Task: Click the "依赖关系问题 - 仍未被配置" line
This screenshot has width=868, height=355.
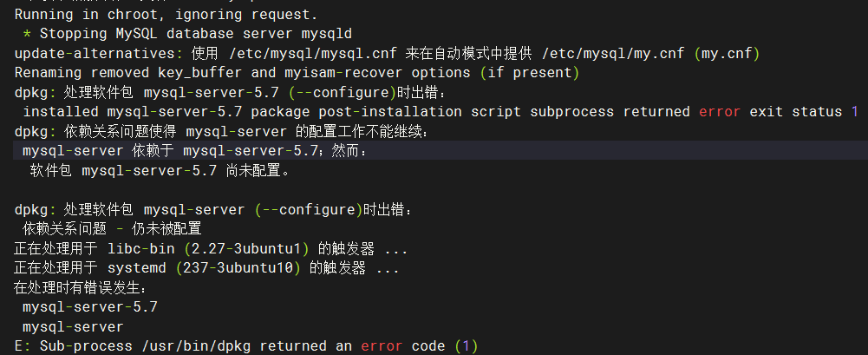Action: [x=112, y=229]
